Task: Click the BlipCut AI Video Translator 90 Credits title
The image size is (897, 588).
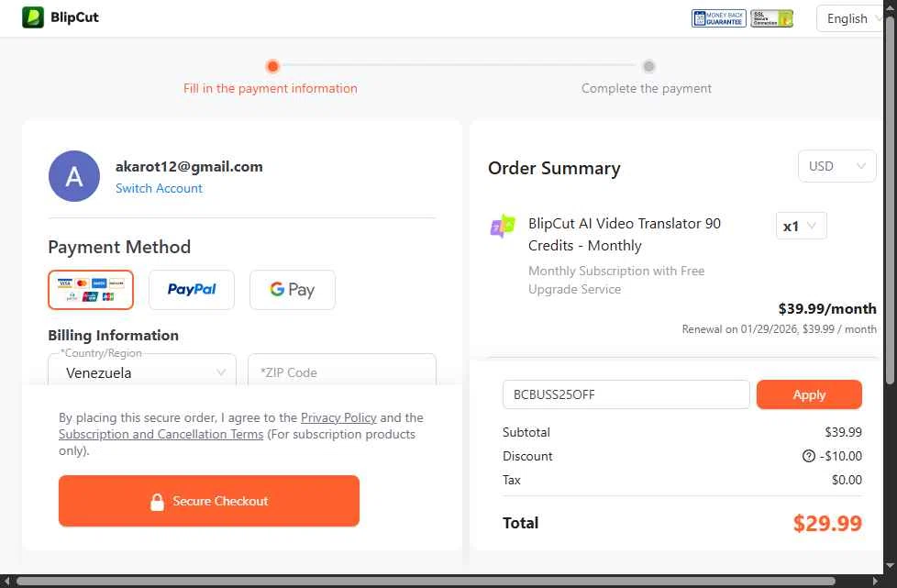Action: [624, 235]
